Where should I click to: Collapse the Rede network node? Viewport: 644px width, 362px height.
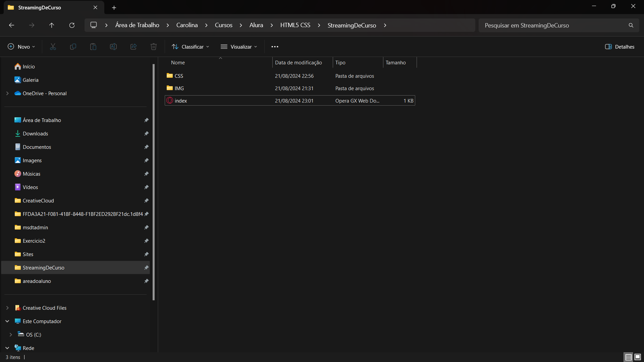pyautogui.click(x=7, y=348)
